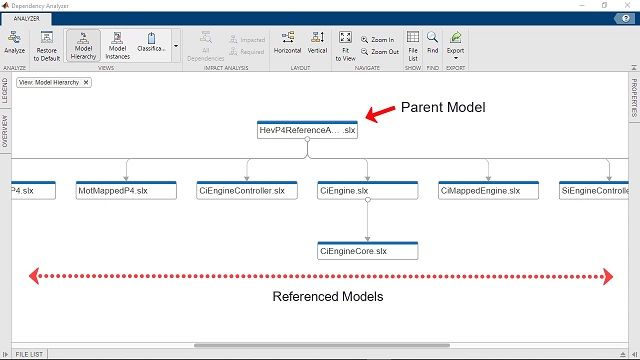Maximize the Dependency Analyzer window

604,5
